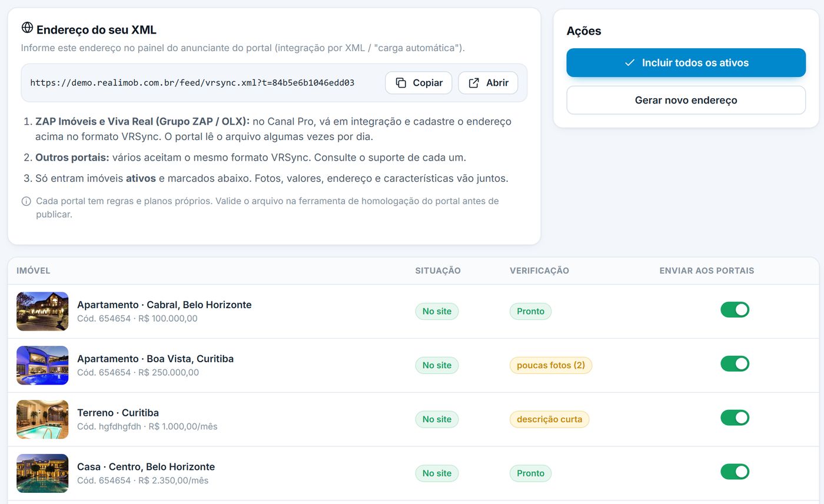The image size is (824, 504).
Task: Toggle portal sending for Apartamento Cabral, Belo Horizonte
Action: pyautogui.click(x=735, y=310)
